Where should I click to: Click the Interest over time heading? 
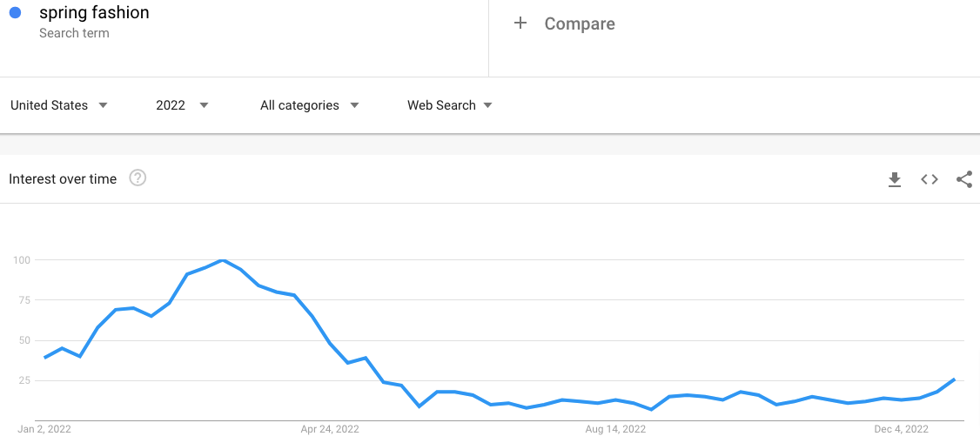click(63, 179)
